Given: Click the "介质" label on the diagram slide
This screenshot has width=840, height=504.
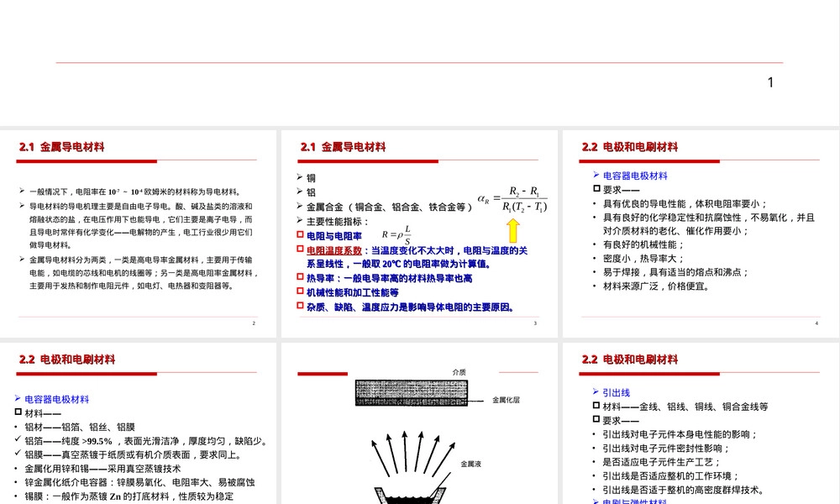Looking at the screenshot, I should tap(459, 372).
